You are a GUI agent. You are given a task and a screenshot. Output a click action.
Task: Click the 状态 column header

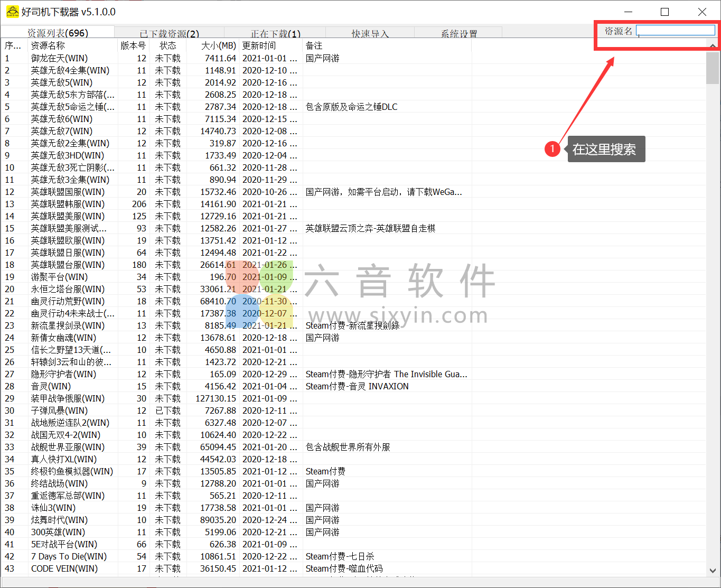coord(167,45)
